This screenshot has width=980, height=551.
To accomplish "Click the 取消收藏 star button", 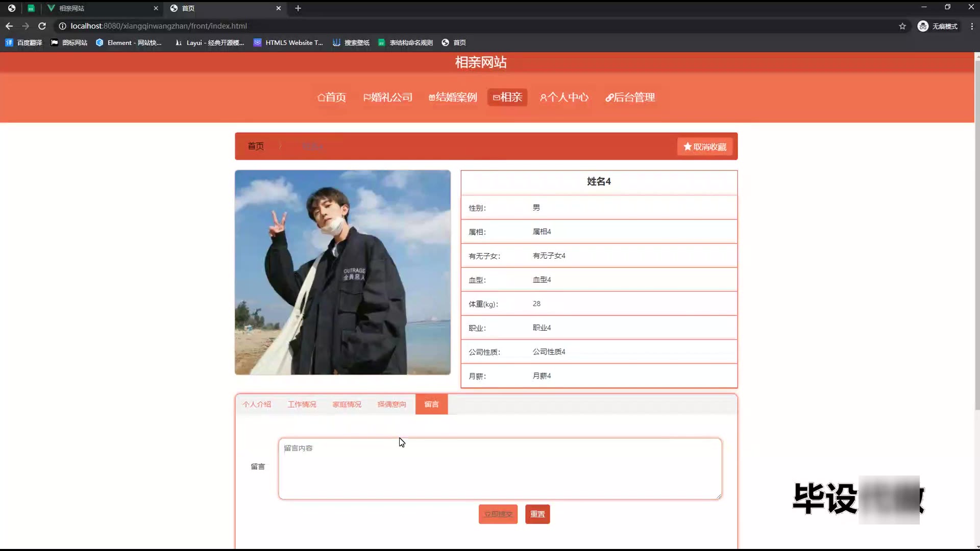I will (705, 147).
